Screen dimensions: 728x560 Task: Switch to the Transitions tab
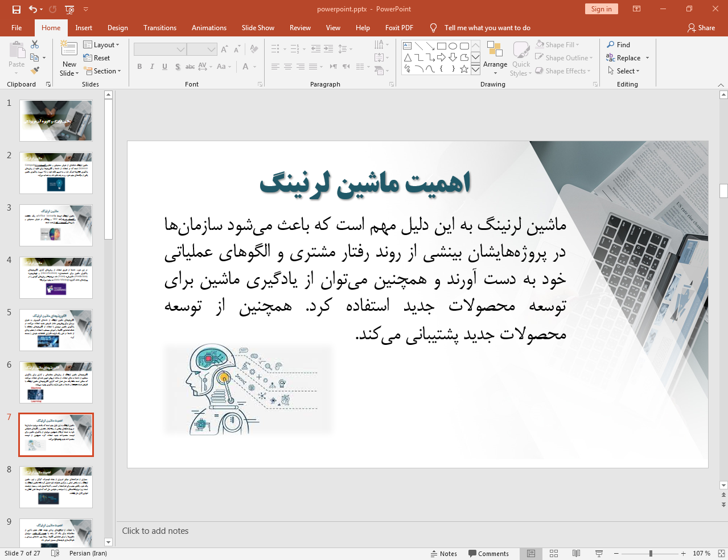160,27
